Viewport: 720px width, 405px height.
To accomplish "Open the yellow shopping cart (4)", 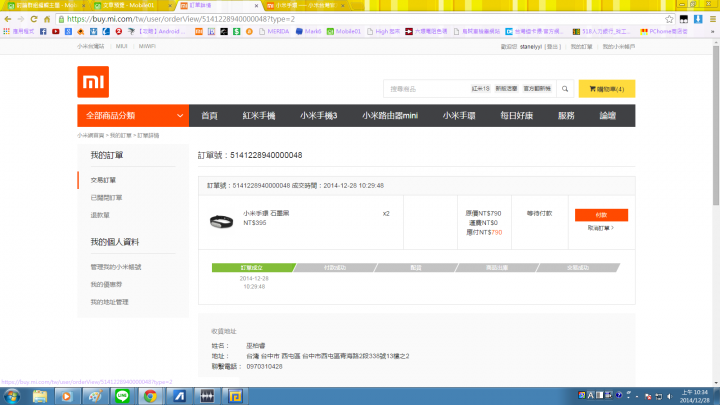I will [607, 89].
